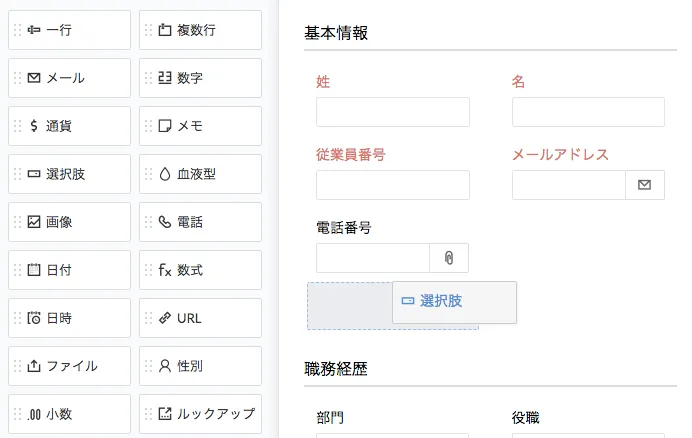Viewport: 692px width, 438px height.
Task: Click the envelope icon beside メールアドレス input
Action: 644,185
